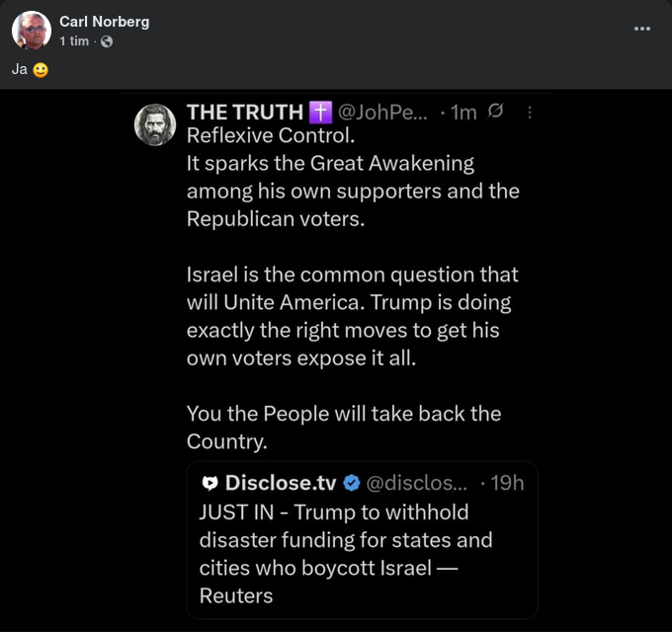Click the @disclos... handle
The image size is (672, 632).
coord(416,483)
